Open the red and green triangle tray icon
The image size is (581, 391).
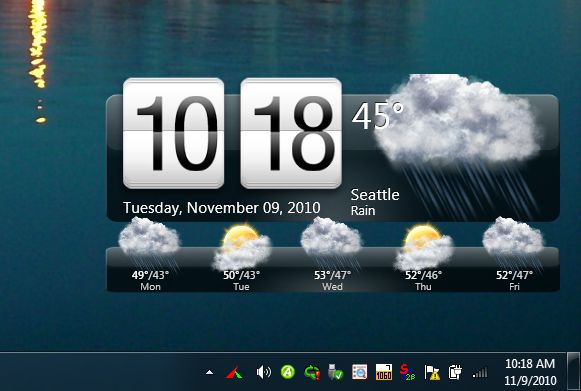[x=234, y=372]
